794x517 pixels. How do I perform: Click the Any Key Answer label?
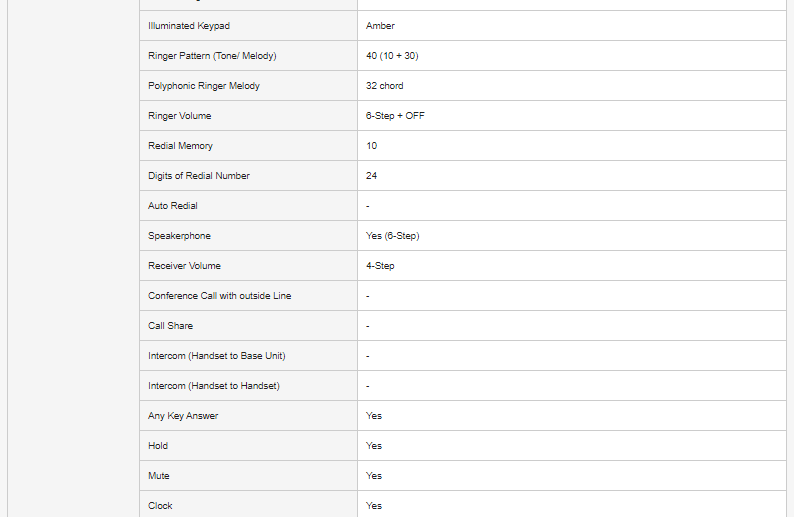point(183,416)
